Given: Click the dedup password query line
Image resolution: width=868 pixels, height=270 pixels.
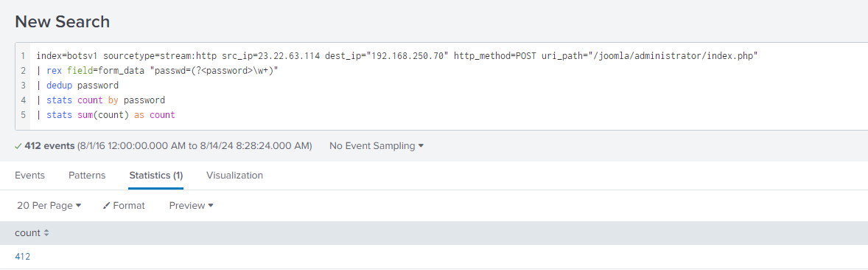Looking at the screenshot, I should click(x=77, y=86).
